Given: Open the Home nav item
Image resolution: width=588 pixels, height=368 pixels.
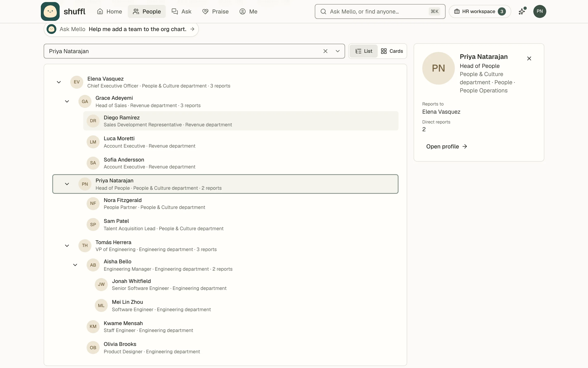Looking at the screenshot, I should pyautogui.click(x=109, y=11).
